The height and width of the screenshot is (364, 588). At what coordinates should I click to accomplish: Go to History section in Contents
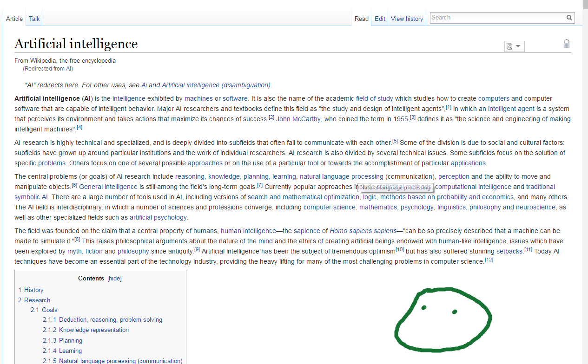tap(33, 290)
